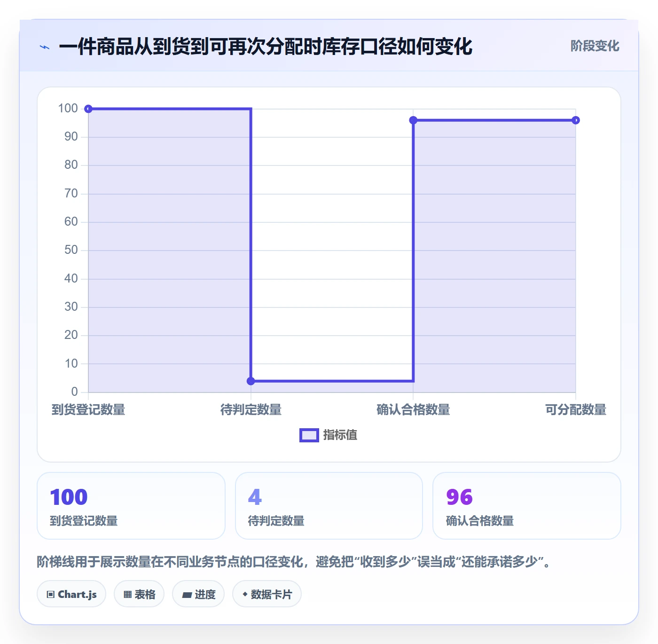This screenshot has width=658, height=644.
Task: Click the 待判定数量 x-axis label
Action: (x=251, y=409)
